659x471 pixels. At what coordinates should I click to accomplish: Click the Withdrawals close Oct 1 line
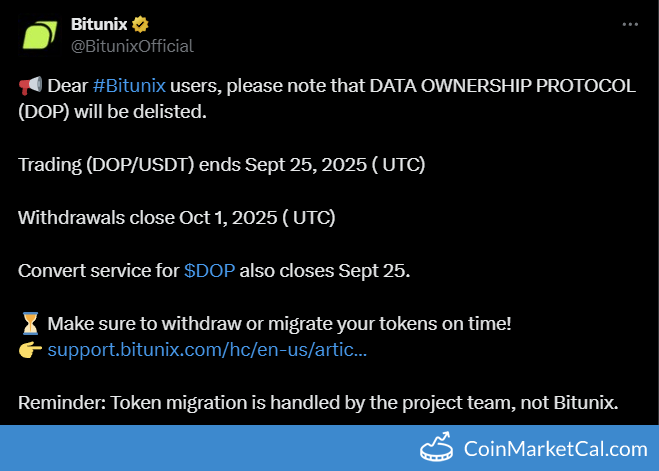176,216
